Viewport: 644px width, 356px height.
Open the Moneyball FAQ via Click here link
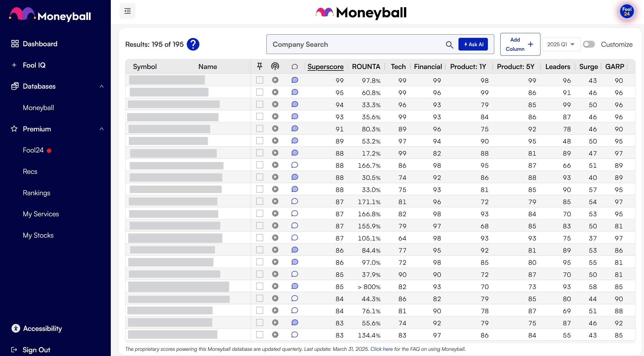pyautogui.click(x=381, y=349)
